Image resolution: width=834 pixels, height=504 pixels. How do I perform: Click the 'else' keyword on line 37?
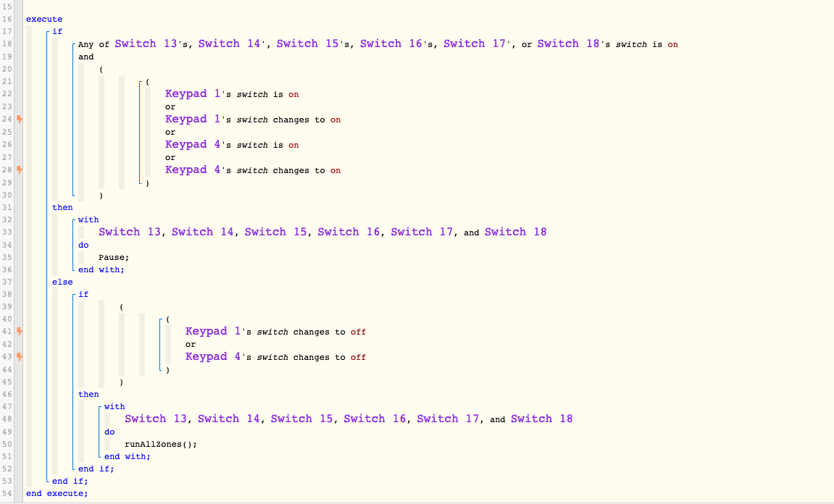[62, 282]
